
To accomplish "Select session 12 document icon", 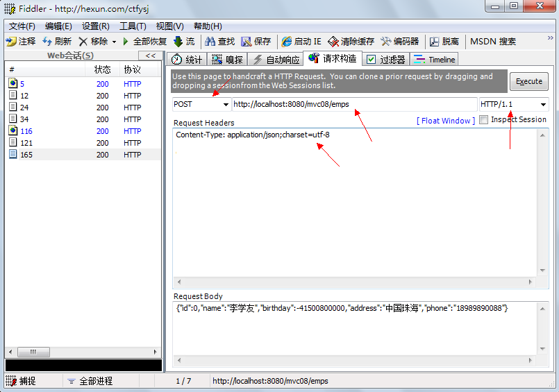I will pos(12,95).
